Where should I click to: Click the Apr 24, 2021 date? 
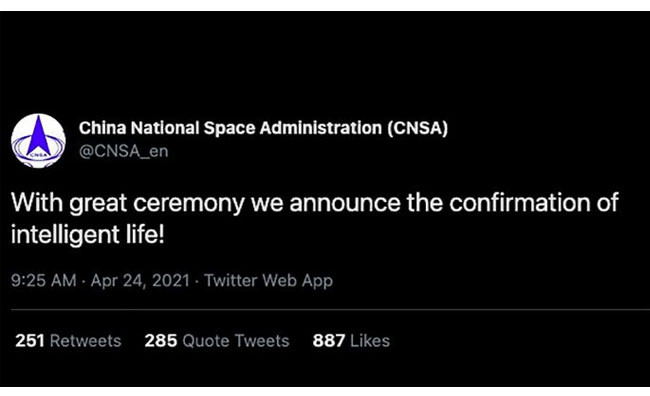(140, 281)
